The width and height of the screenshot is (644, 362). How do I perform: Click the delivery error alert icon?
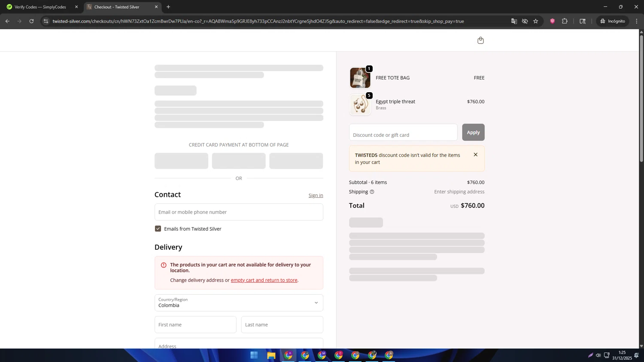164,265
